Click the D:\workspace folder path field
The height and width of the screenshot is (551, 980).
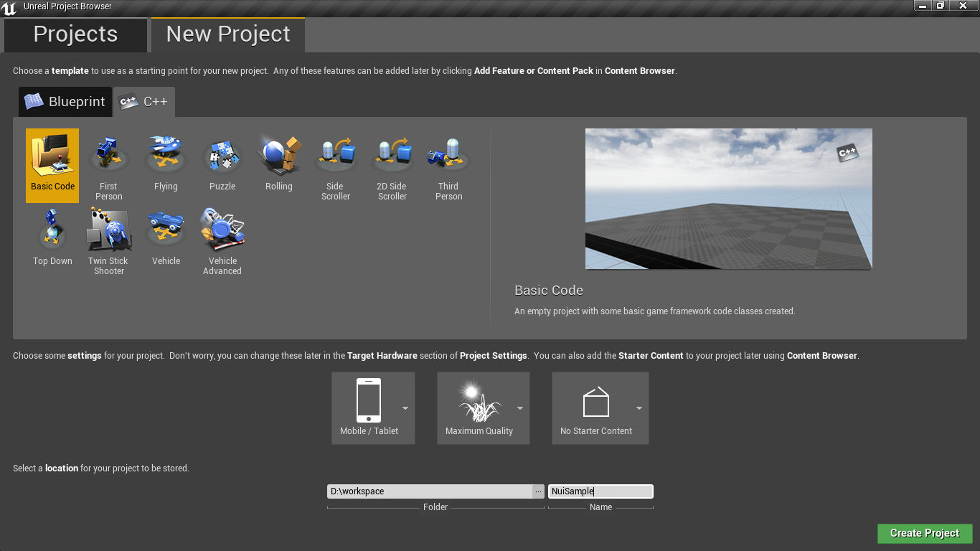(430, 491)
